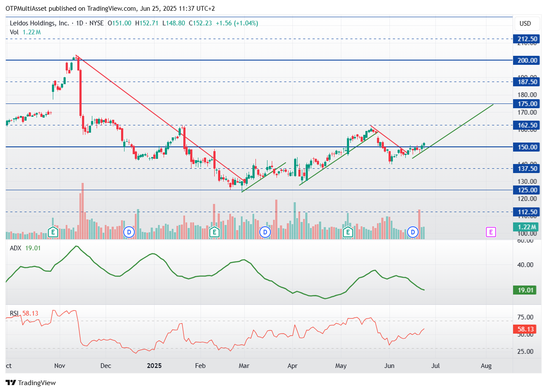
Task: Click the TradingView logo at bottom left
Action: pos(31,383)
